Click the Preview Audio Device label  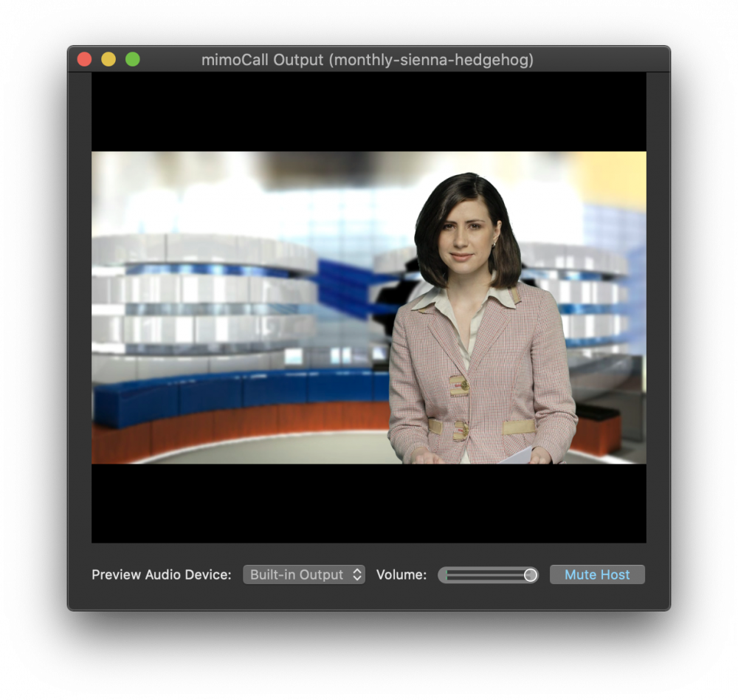coord(162,574)
